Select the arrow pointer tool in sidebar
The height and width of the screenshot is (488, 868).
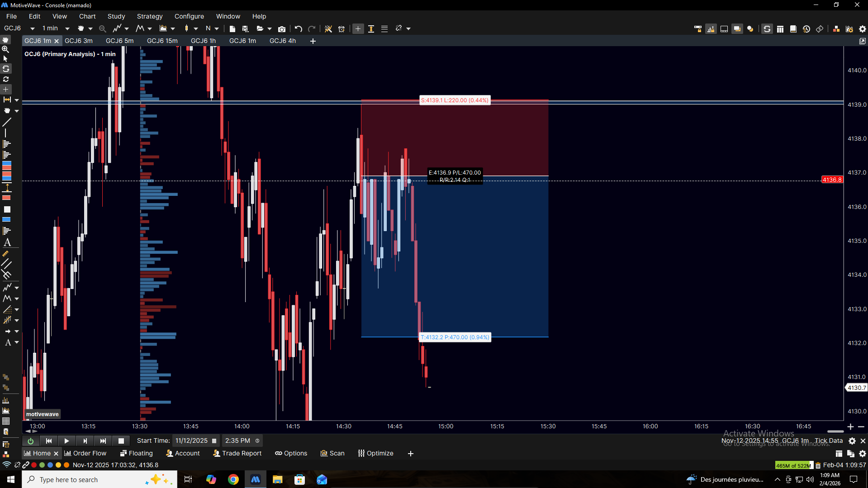coord(6,59)
